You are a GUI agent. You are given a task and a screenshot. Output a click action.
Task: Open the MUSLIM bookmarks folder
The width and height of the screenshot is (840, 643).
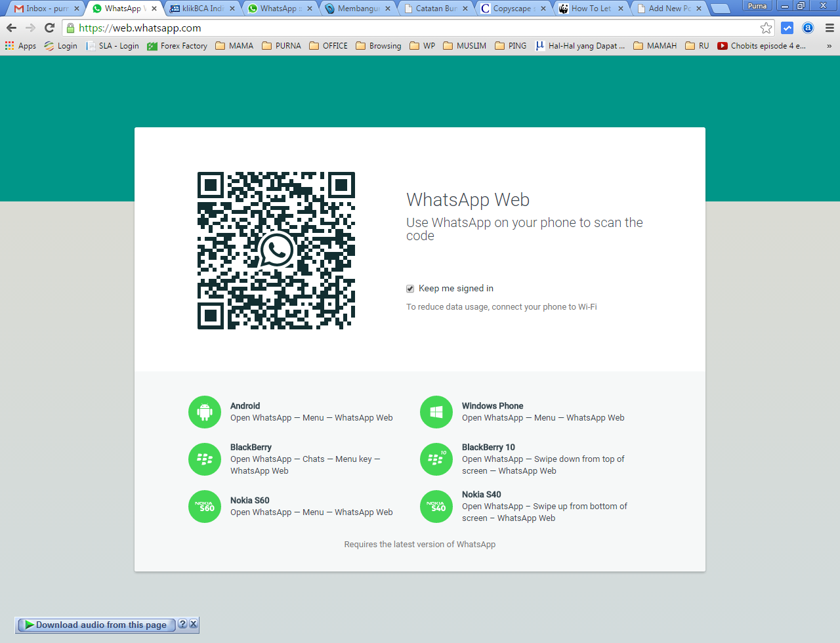pos(465,46)
